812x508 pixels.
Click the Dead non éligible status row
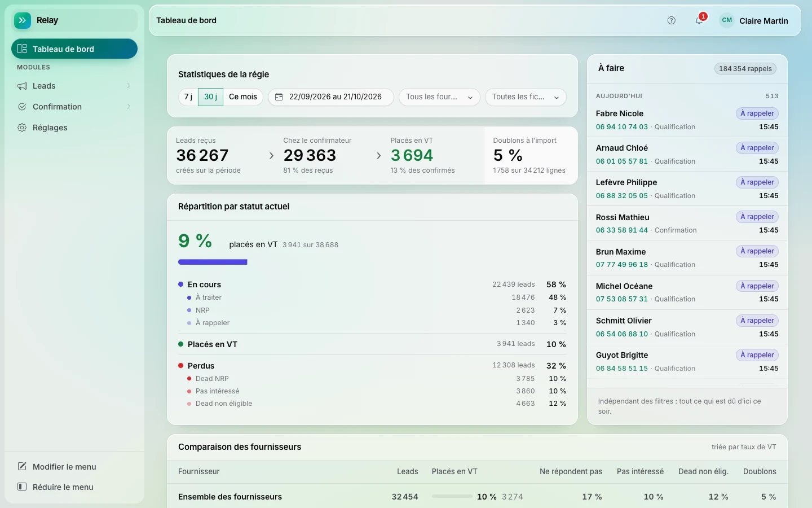pos(372,404)
